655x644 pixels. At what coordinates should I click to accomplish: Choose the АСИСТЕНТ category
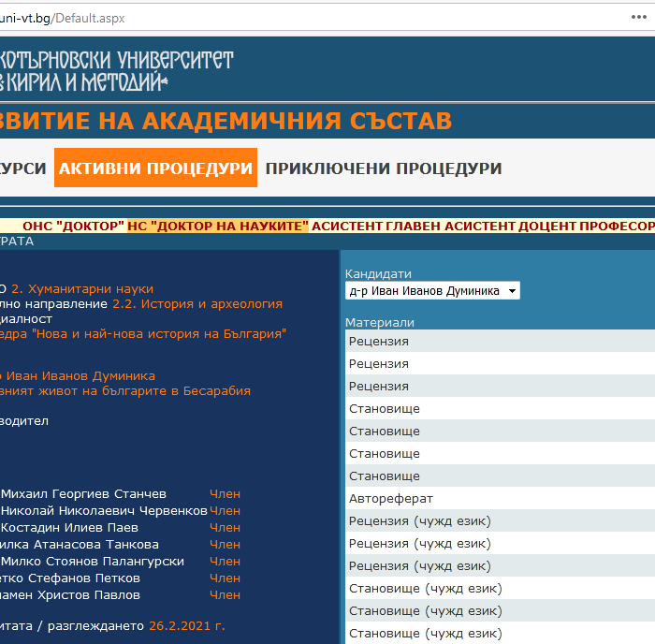coord(350,226)
